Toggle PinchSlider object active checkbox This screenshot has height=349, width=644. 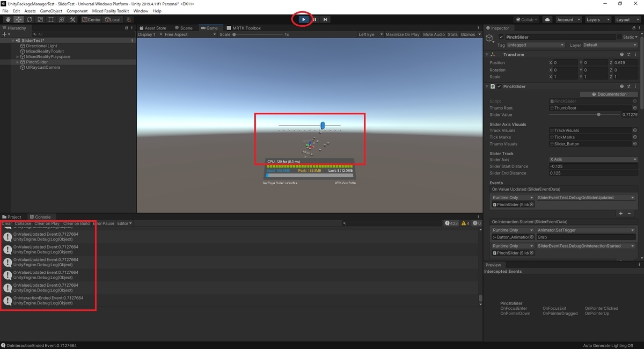pos(501,37)
